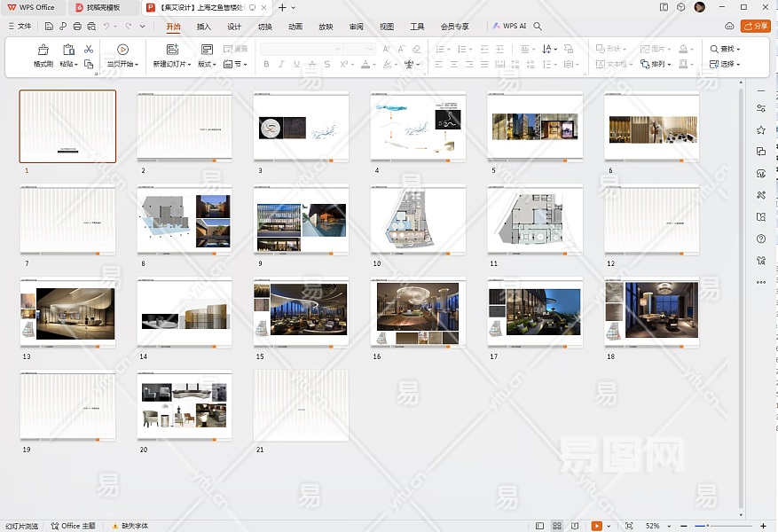Click the scissors Cut icon
Viewport: 778px width, 532px height.
[x=89, y=50]
